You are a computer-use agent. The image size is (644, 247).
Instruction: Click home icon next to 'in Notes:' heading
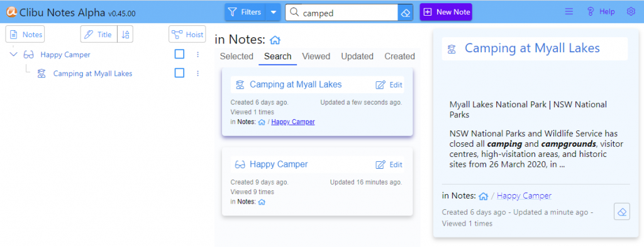pos(275,40)
